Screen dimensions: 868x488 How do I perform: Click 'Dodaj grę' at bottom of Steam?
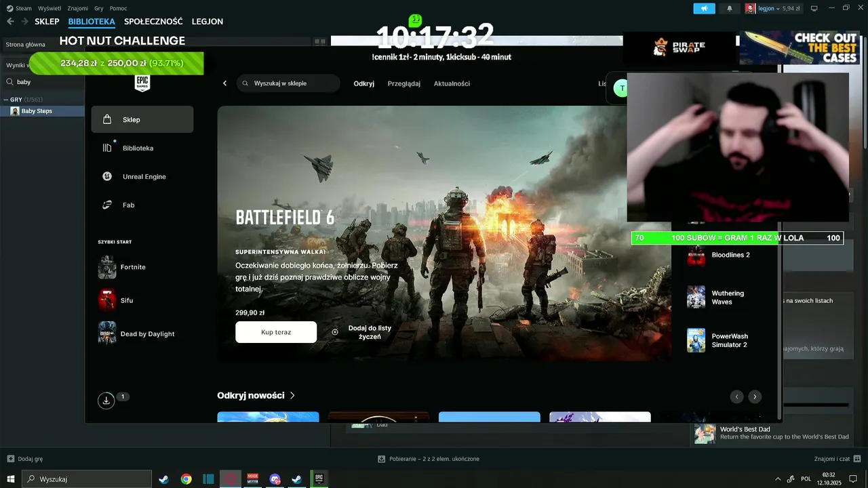point(25,459)
